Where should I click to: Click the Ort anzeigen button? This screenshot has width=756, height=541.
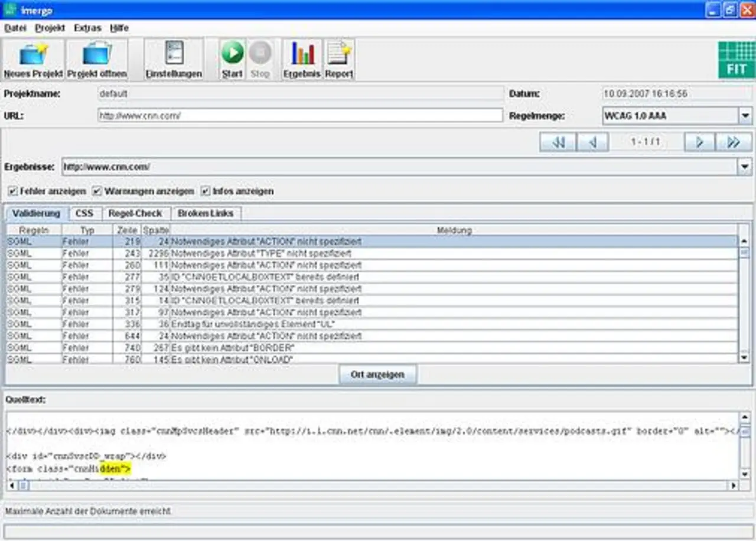click(x=377, y=374)
